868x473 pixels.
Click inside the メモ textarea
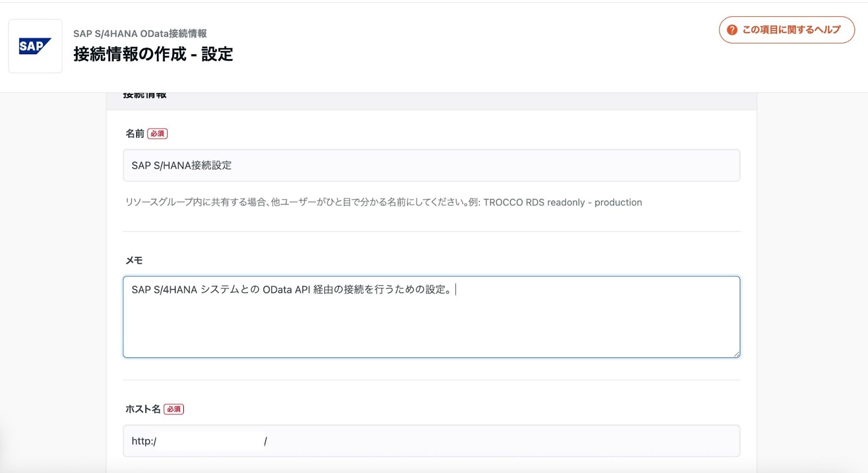pyautogui.click(x=431, y=317)
